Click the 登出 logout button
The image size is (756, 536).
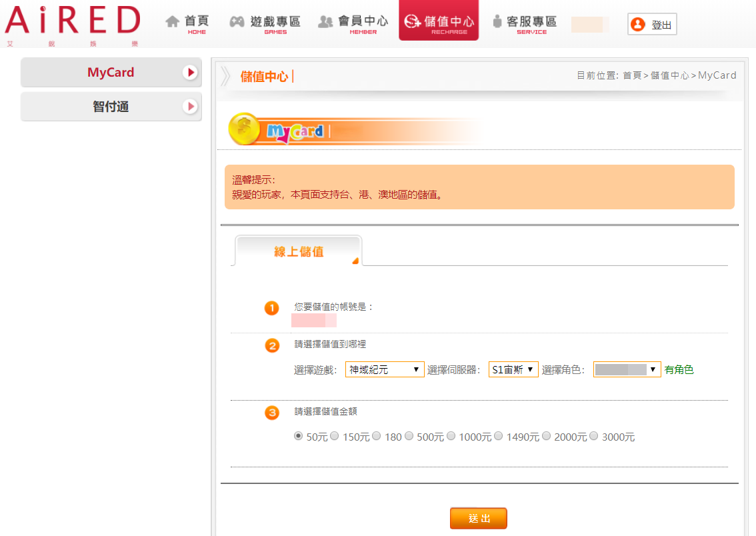tap(652, 24)
